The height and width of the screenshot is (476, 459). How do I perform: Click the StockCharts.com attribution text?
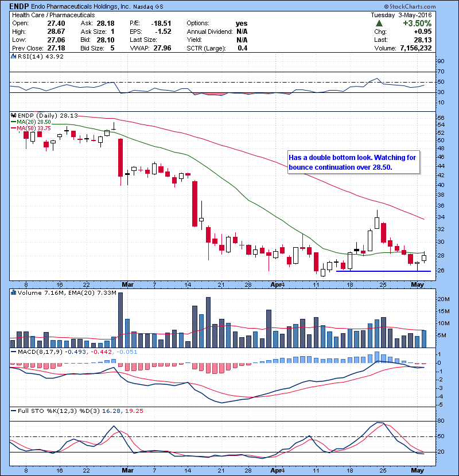(x=410, y=6)
